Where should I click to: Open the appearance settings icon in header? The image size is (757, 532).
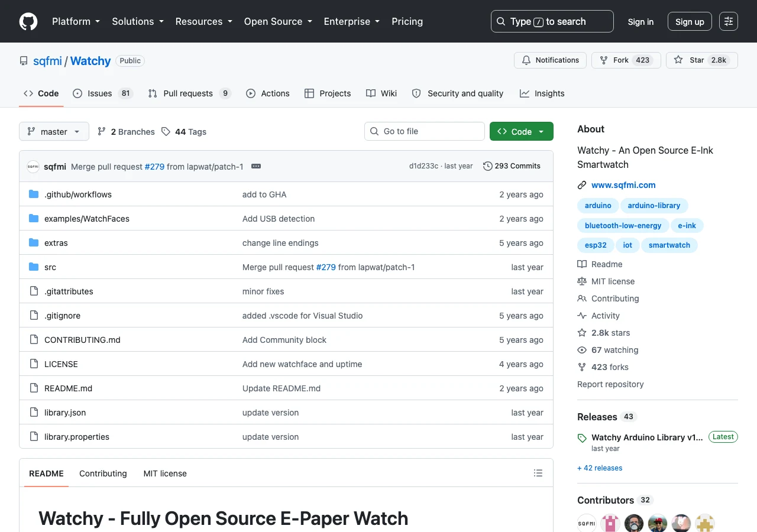click(729, 21)
